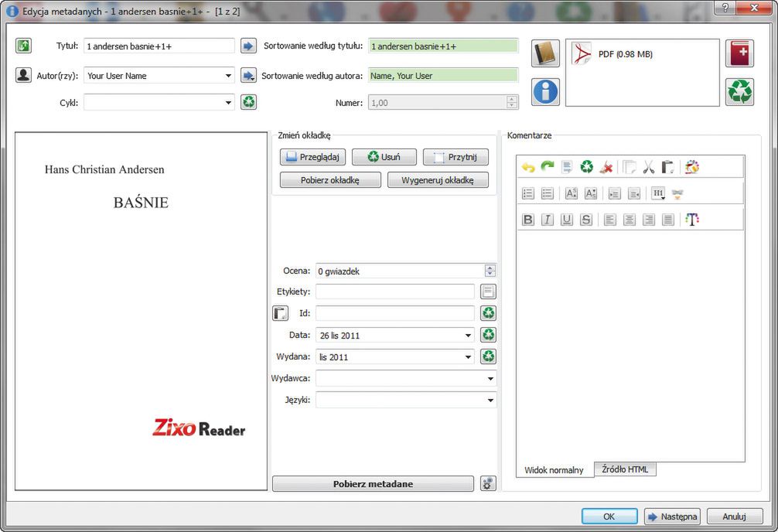This screenshot has width=778, height=532.
Task: Click the broom with red X icon
Action: (606, 167)
